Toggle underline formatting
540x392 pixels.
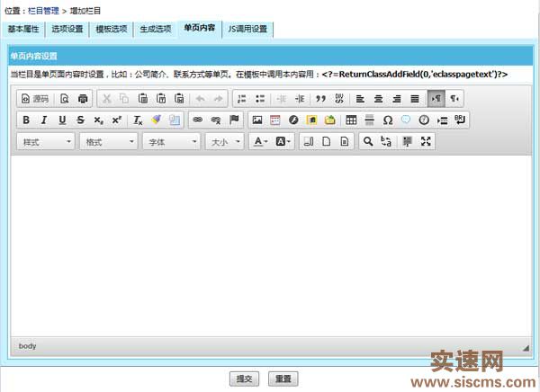(62, 120)
